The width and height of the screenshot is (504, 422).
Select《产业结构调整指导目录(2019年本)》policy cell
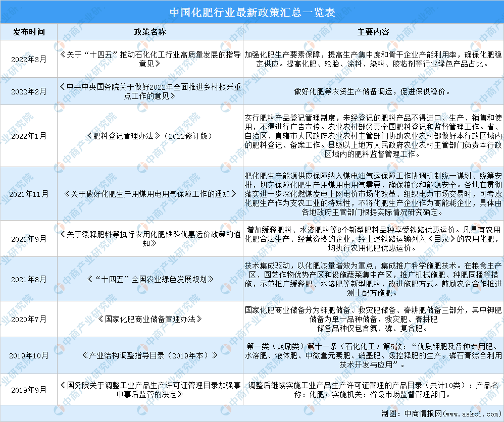(150, 355)
